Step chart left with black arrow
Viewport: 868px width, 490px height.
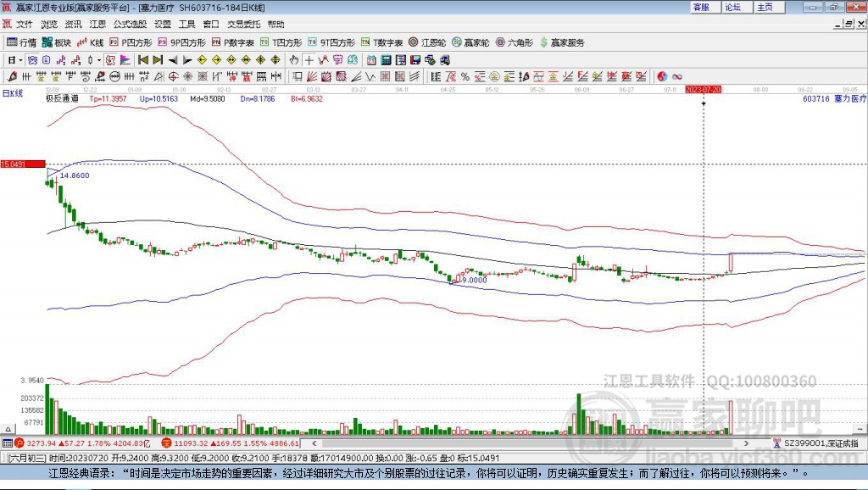(x=173, y=60)
